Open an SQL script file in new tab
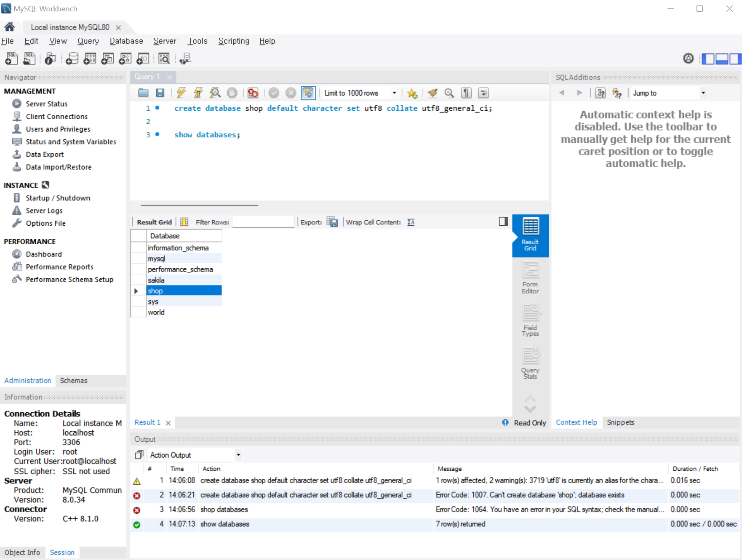 (x=29, y=59)
